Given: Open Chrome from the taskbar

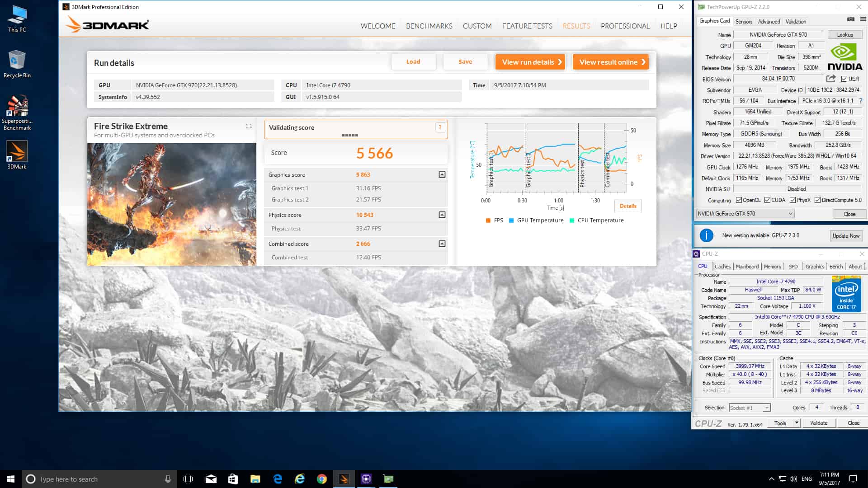Looking at the screenshot, I should [x=321, y=479].
